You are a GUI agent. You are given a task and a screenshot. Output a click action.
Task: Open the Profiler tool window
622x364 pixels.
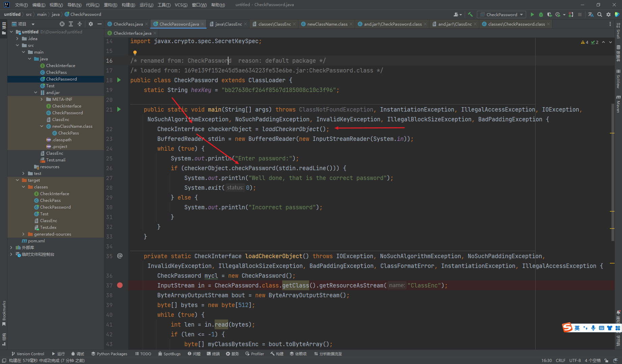[x=255, y=354]
